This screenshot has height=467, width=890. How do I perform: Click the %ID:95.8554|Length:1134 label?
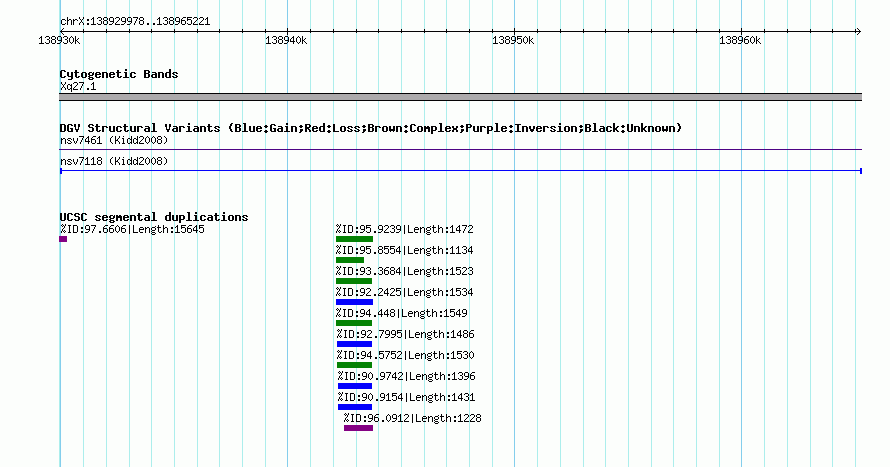click(404, 250)
